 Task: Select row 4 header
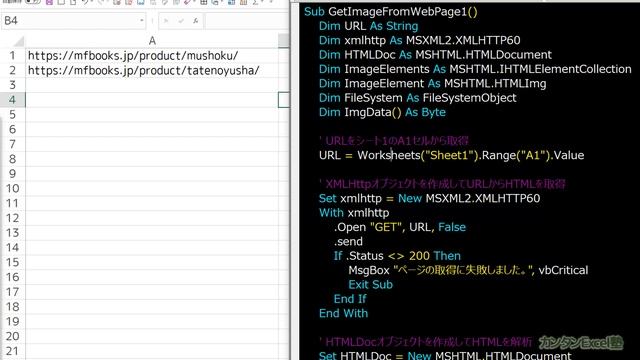(13, 100)
